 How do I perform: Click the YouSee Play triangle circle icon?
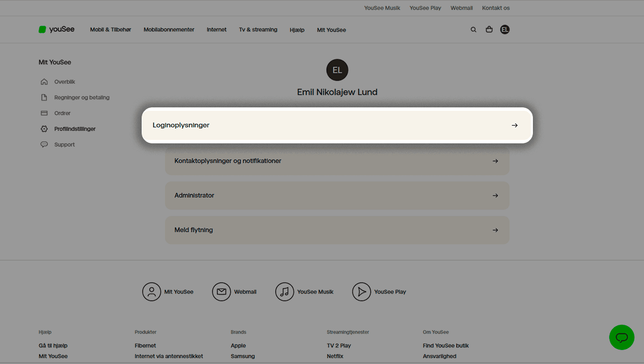tap(362, 292)
